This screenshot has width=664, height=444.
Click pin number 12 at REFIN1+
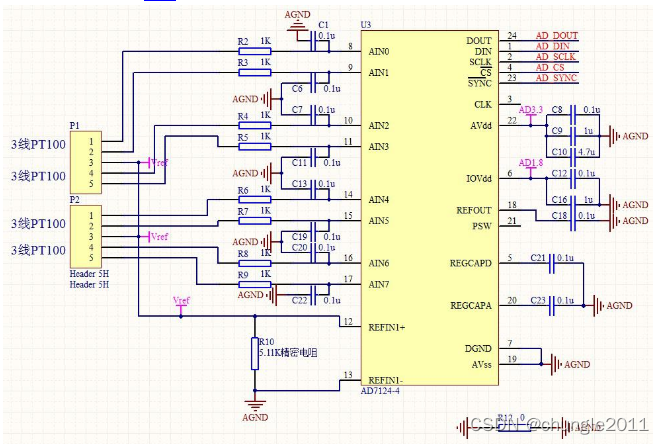(348, 322)
